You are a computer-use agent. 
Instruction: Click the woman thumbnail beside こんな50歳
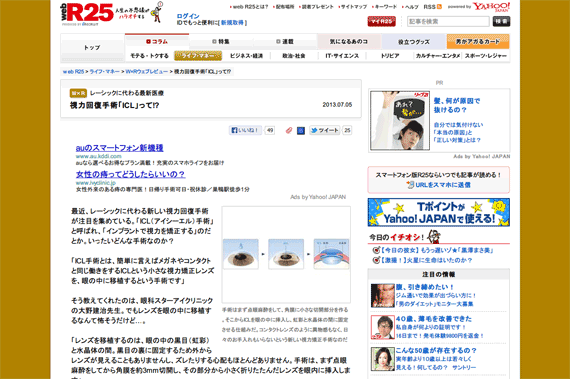tap(382, 359)
